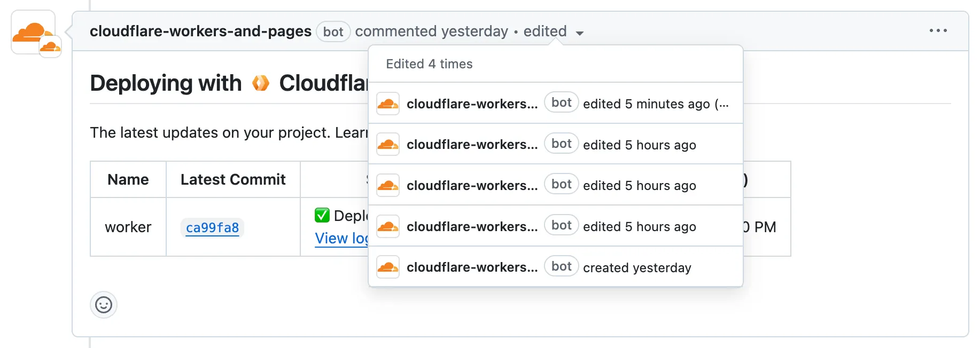
Task: Click avatar in the "edited 5 minutes ago" entry
Action: pos(388,104)
